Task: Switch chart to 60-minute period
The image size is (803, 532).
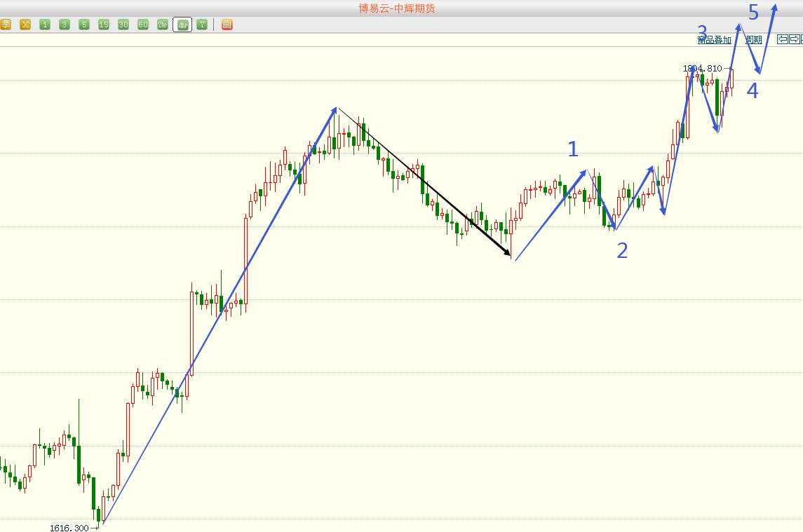Action: click(x=143, y=25)
